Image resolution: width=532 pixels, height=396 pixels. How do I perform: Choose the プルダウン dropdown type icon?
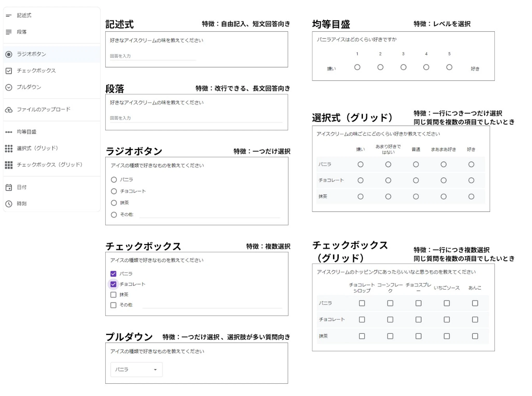[x=9, y=87]
